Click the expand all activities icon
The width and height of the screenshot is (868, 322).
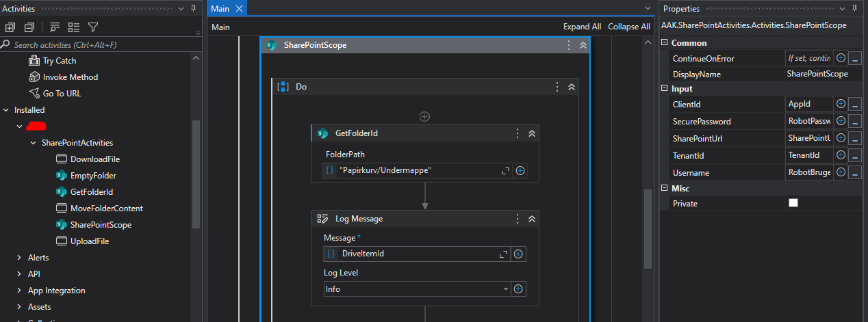[10, 27]
